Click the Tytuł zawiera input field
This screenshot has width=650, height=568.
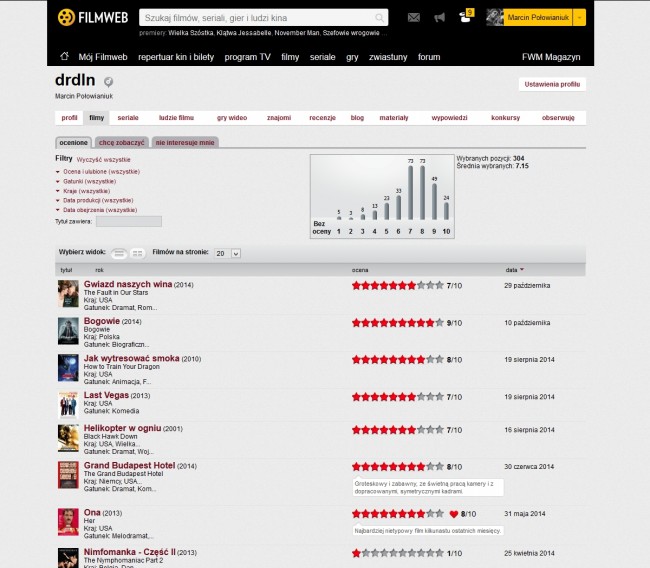(129, 221)
